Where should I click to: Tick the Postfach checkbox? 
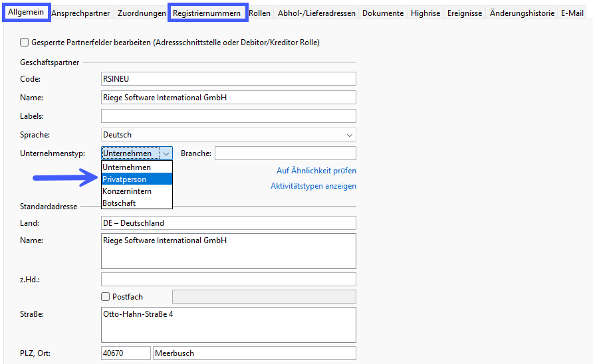(106, 297)
